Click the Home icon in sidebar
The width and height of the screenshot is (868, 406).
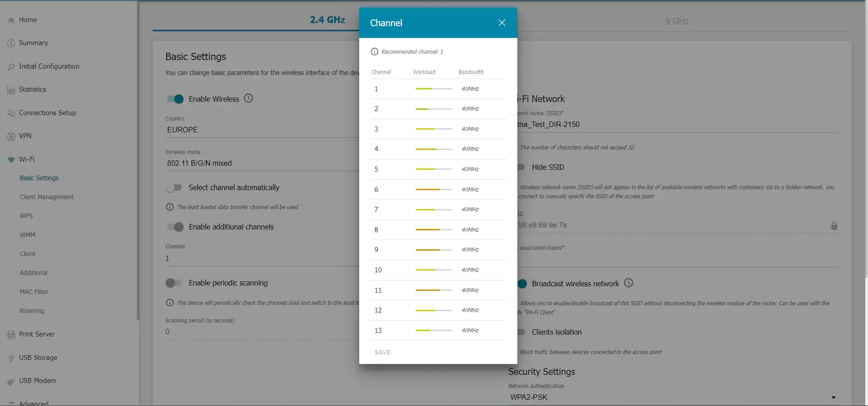coord(11,20)
